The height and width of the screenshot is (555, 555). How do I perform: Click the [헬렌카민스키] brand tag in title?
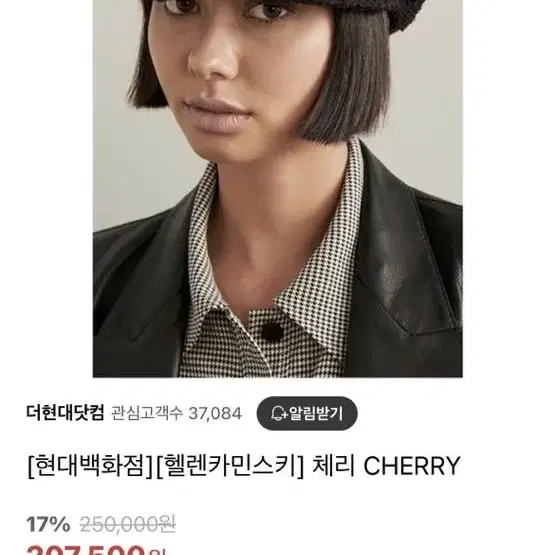coord(230,466)
